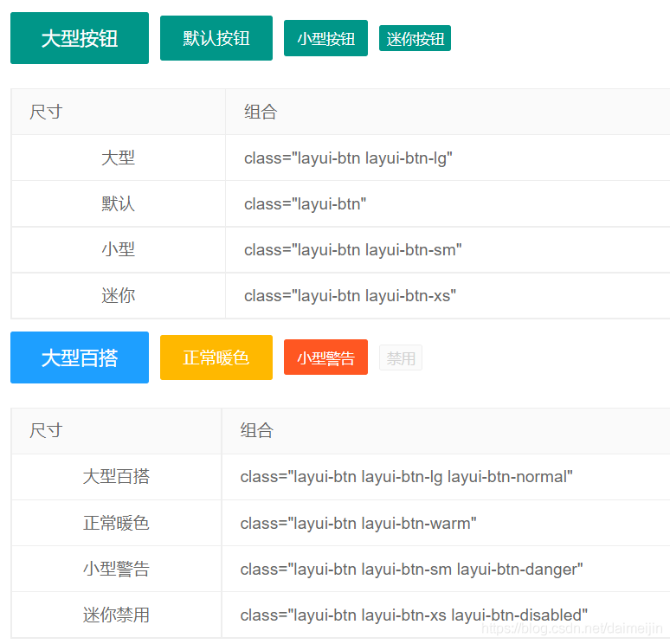Select the 默认 size cell
The image size is (670, 644).
118,203
